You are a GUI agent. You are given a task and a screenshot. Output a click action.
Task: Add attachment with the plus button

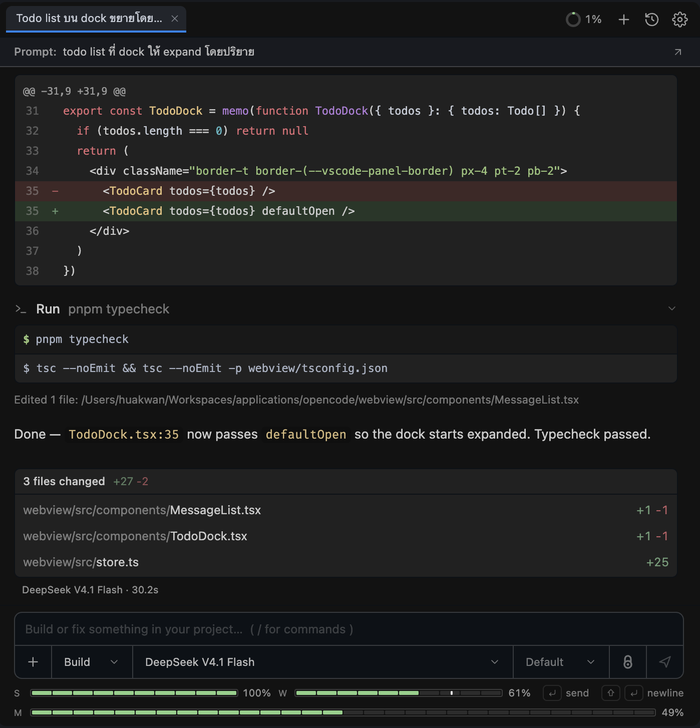33,662
